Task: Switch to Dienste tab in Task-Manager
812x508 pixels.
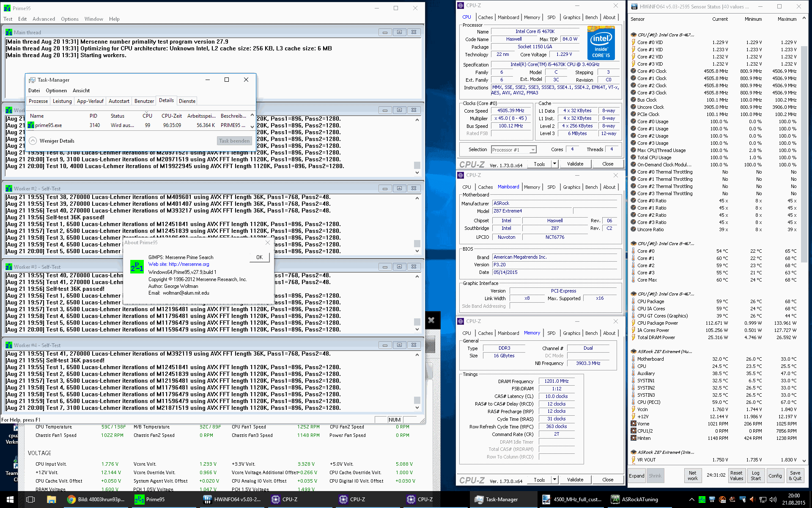Action: [187, 101]
